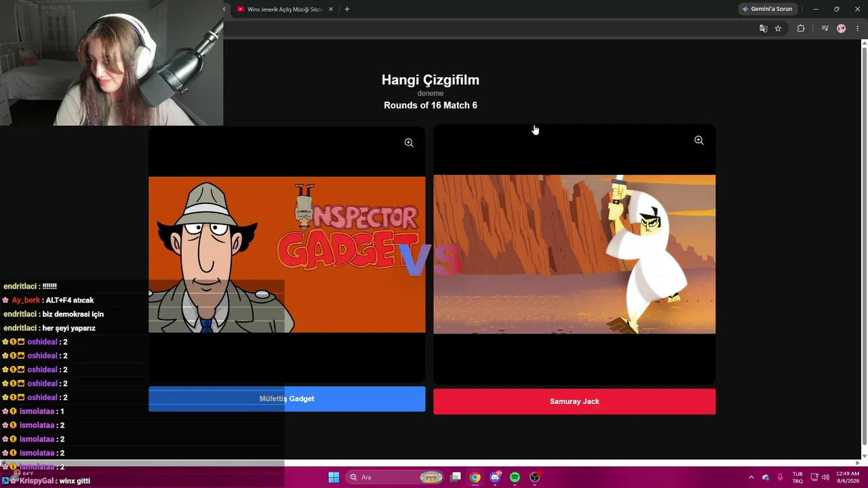Open Discord from the taskbar
Viewport: 868px width, 488px height.
click(495, 477)
